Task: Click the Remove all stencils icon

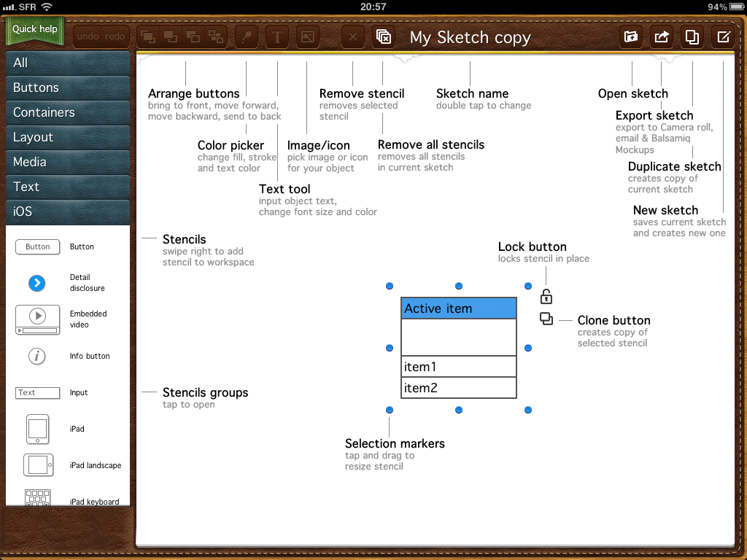Action: click(x=384, y=37)
